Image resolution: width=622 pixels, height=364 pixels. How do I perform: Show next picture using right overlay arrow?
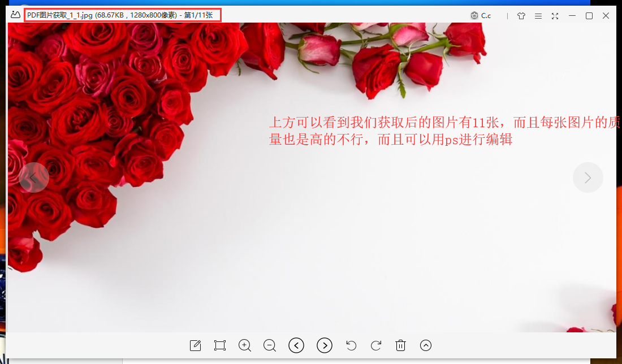coord(588,177)
